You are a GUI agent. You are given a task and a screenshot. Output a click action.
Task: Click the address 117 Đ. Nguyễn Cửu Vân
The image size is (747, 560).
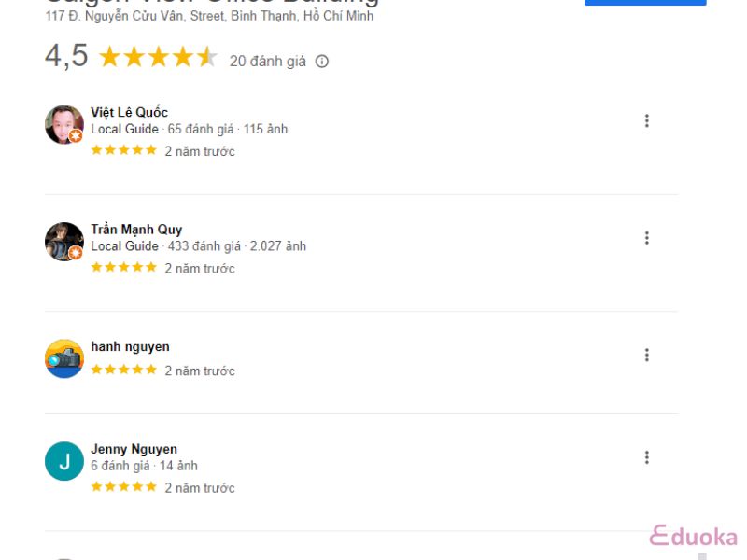click(209, 16)
